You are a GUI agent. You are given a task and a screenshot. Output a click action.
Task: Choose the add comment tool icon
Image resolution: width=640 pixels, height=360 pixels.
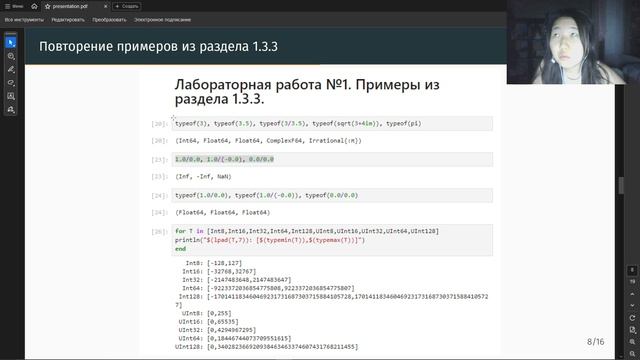pyautogui.click(x=11, y=56)
